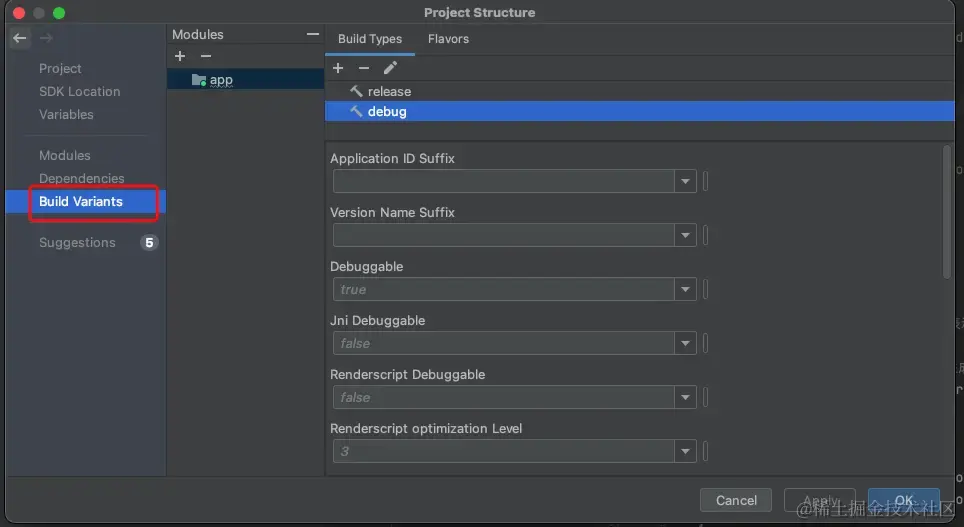Open the Dependencies section
964x527 pixels.
[x=82, y=178]
